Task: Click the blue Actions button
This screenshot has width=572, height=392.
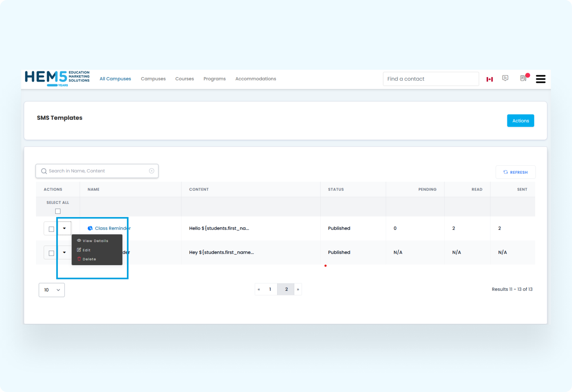Action: [520, 121]
